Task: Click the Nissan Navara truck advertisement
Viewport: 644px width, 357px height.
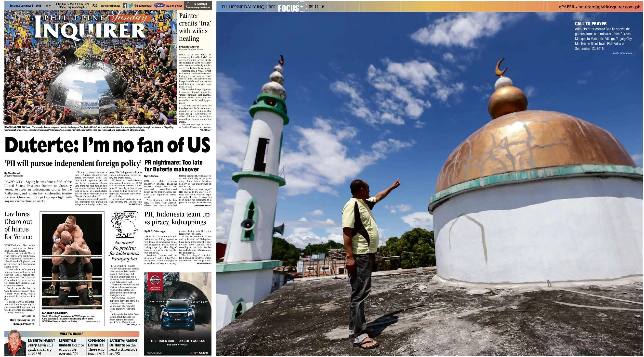Action: 178,314
